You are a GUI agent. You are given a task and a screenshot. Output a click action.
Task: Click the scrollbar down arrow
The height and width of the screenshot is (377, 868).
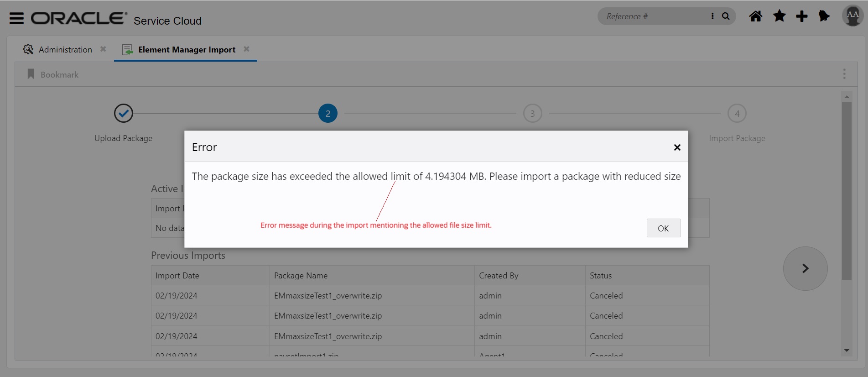847,351
